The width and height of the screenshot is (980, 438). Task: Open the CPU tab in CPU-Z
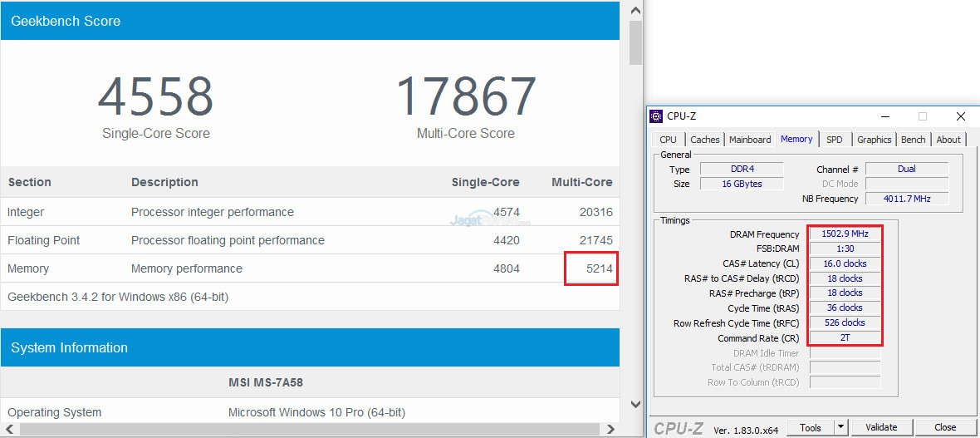668,140
